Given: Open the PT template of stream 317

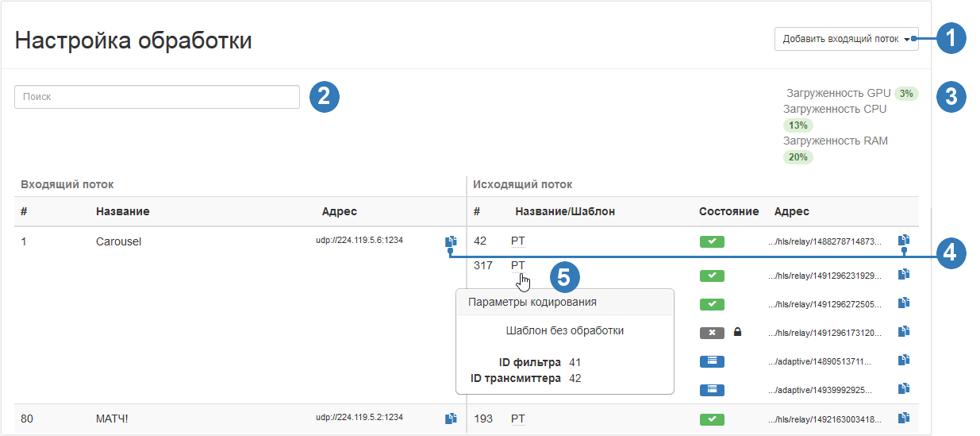Looking at the screenshot, I should click(x=517, y=265).
